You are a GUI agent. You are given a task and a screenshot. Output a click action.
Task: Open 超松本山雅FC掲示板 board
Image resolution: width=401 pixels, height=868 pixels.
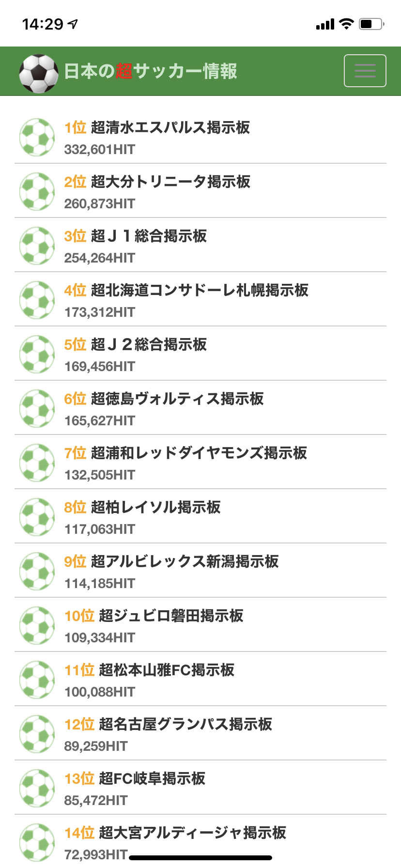tap(166, 670)
